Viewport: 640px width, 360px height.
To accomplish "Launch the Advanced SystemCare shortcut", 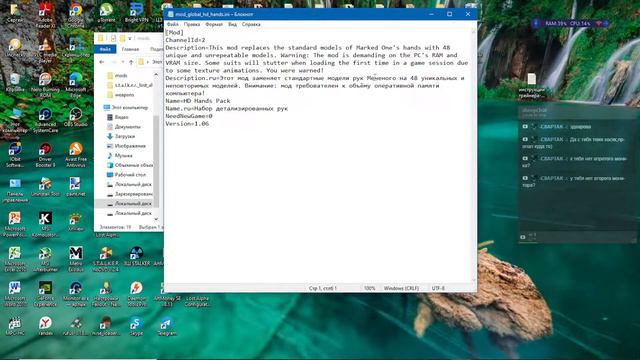I will [45, 120].
